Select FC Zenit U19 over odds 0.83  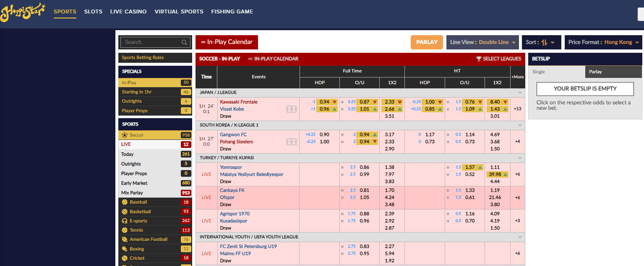[x=364, y=246]
